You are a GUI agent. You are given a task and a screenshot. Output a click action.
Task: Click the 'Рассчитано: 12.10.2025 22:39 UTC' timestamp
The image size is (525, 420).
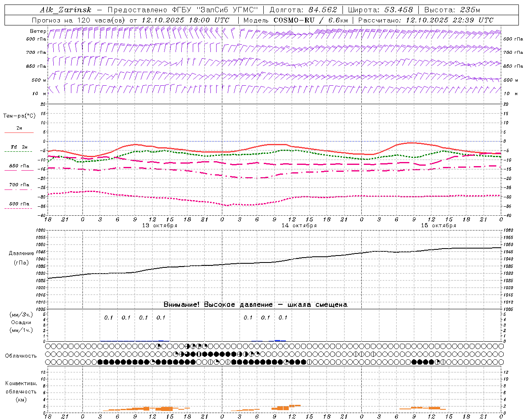tap(426, 20)
